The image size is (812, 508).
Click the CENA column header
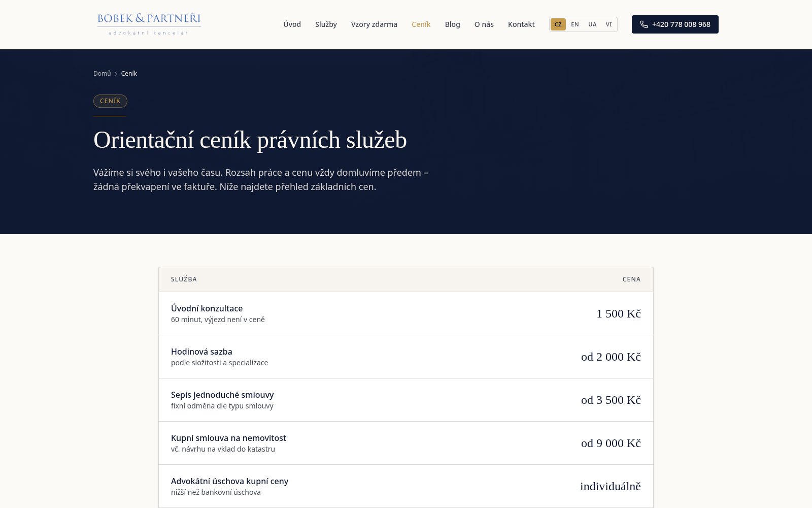(x=632, y=279)
